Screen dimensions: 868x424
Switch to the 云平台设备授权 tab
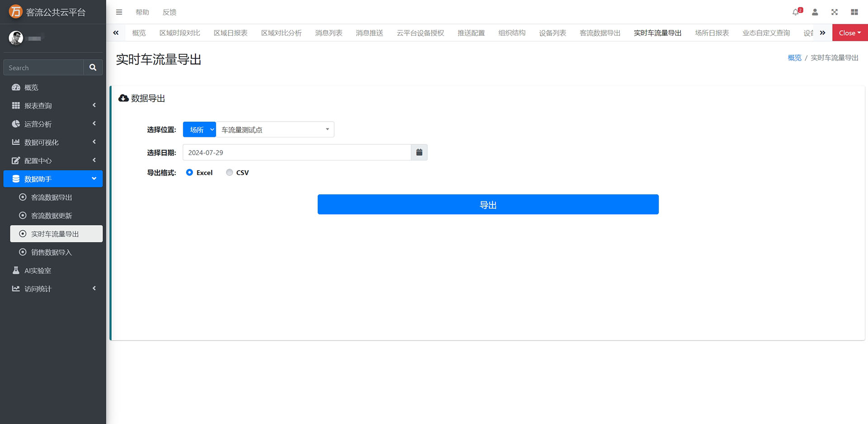click(x=420, y=33)
